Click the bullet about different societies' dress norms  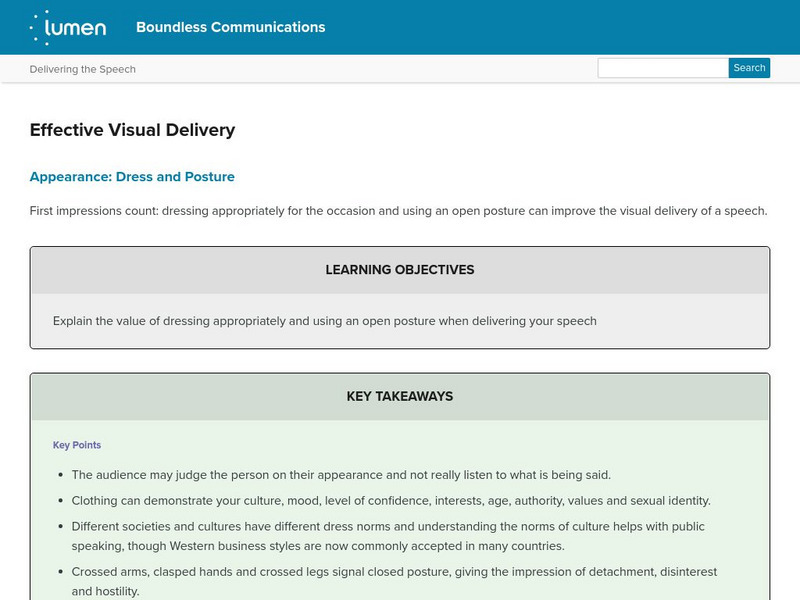coord(390,536)
